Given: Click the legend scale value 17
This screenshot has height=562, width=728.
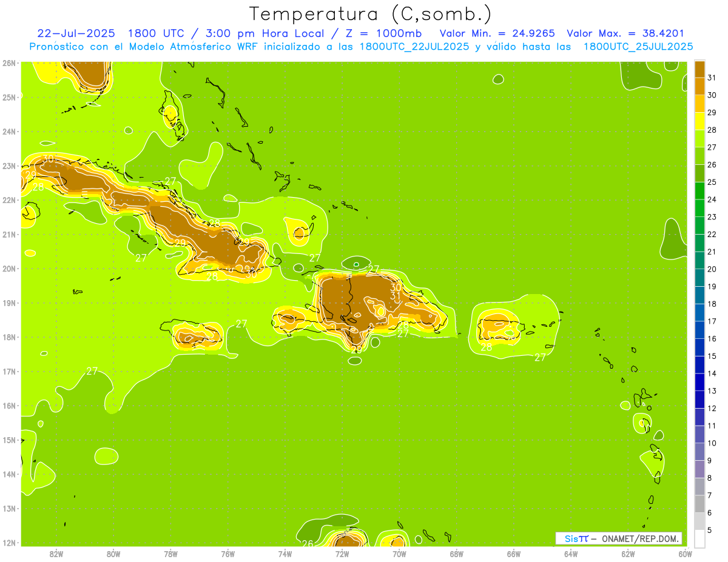Looking at the screenshot, I should pos(712,321).
